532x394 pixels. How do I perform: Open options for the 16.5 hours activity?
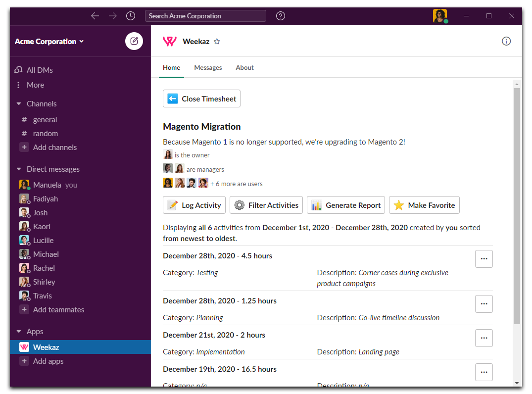pyautogui.click(x=484, y=372)
